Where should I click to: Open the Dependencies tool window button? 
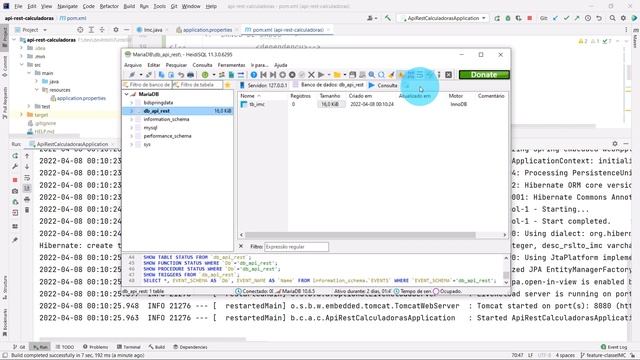click(190, 347)
